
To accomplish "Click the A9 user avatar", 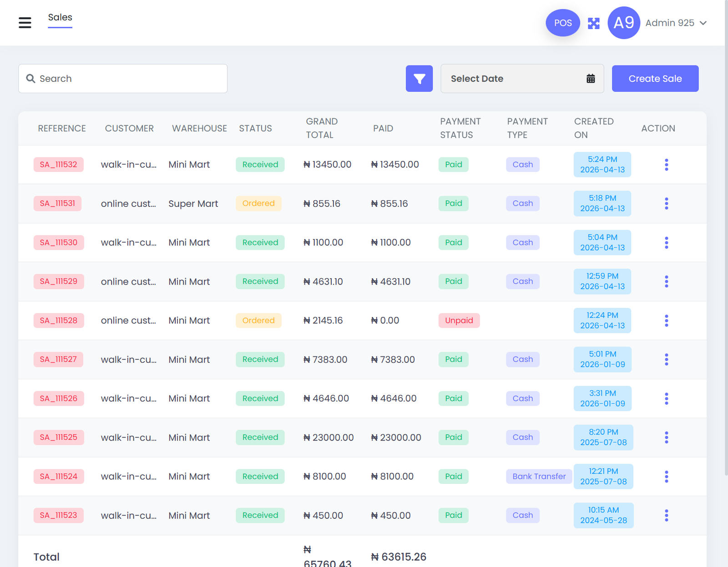I will coord(623,23).
